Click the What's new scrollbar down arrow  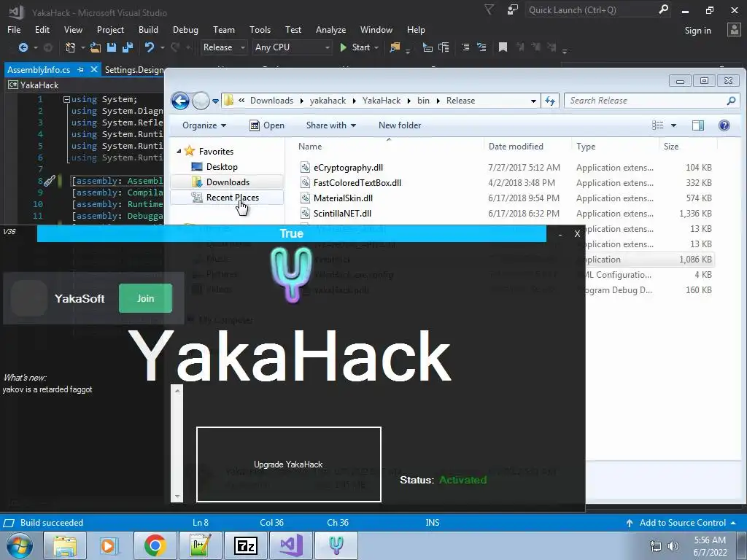[x=177, y=496]
